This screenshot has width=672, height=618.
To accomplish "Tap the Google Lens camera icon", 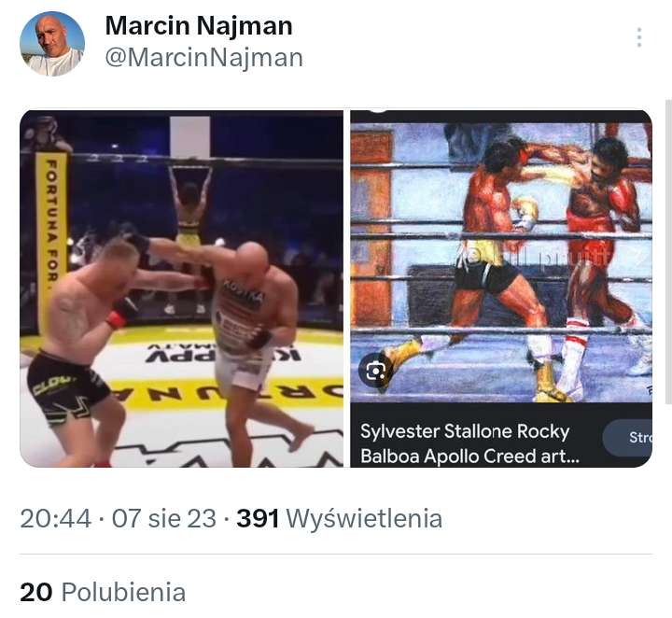I will click(x=376, y=371).
